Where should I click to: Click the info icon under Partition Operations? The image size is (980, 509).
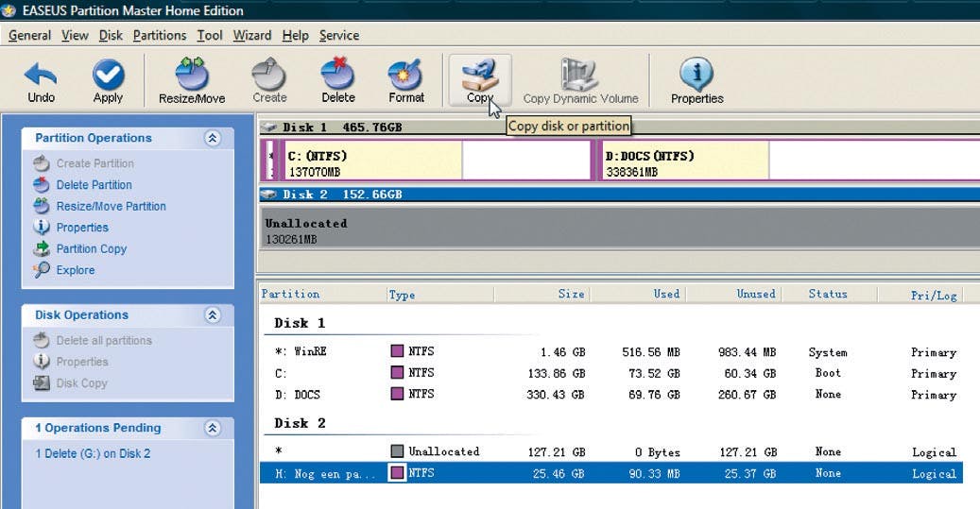pos(42,228)
